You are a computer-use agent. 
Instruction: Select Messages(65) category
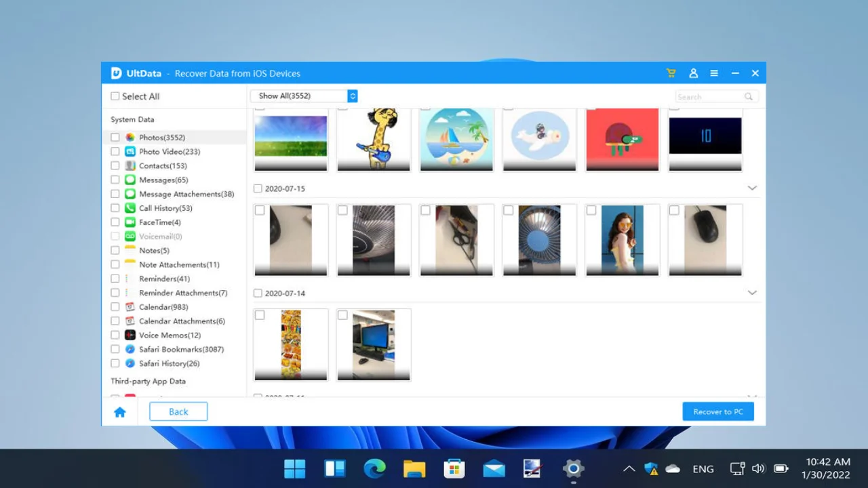point(163,180)
